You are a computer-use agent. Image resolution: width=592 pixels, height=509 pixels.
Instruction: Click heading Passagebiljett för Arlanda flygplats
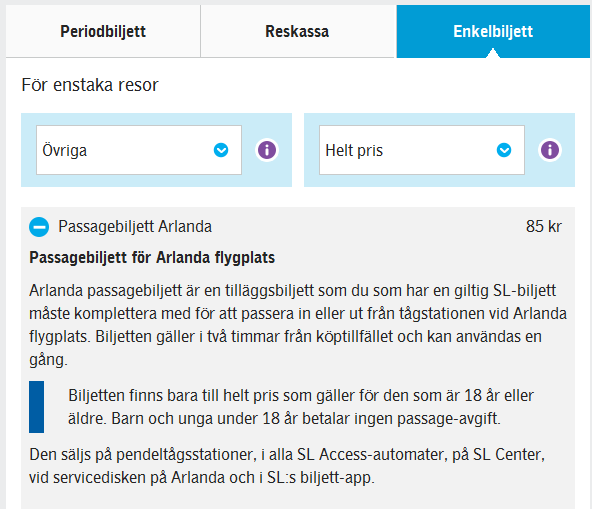click(x=152, y=258)
